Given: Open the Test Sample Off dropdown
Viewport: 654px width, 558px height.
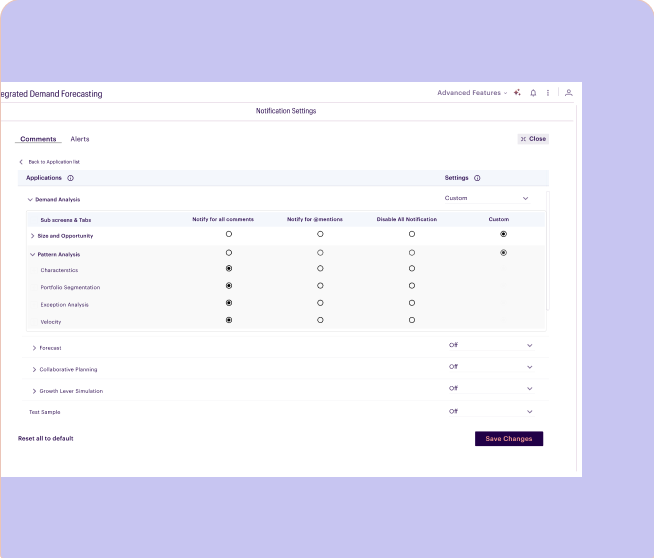Looking at the screenshot, I should point(490,412).
